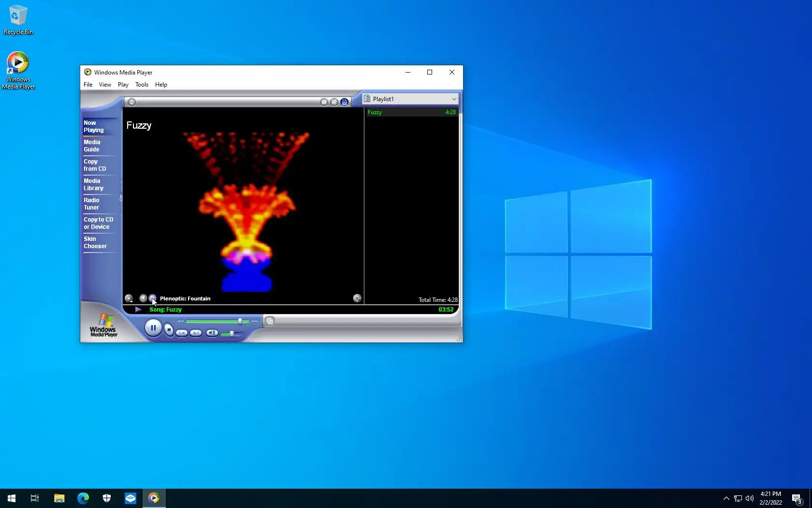Open the Media Guide tab
This screenshot has width=812, height=508.
click(x=100, y=146)
